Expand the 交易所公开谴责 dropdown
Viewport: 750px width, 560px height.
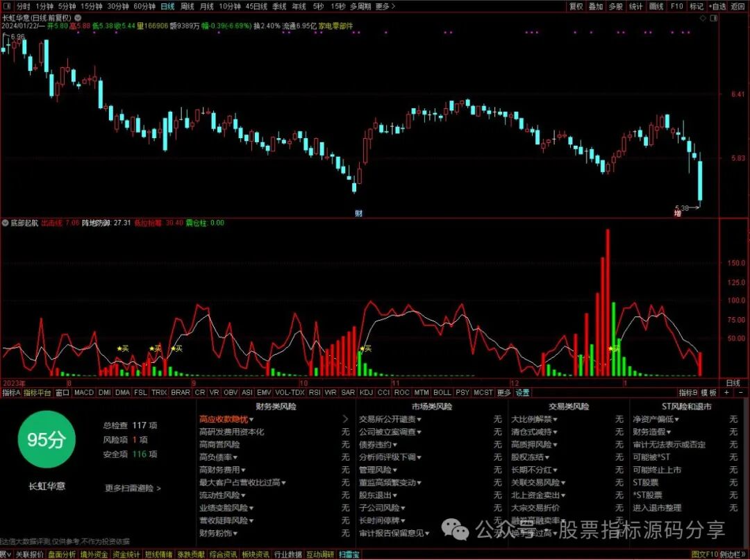pyautogui.click(x=419, y=420)
